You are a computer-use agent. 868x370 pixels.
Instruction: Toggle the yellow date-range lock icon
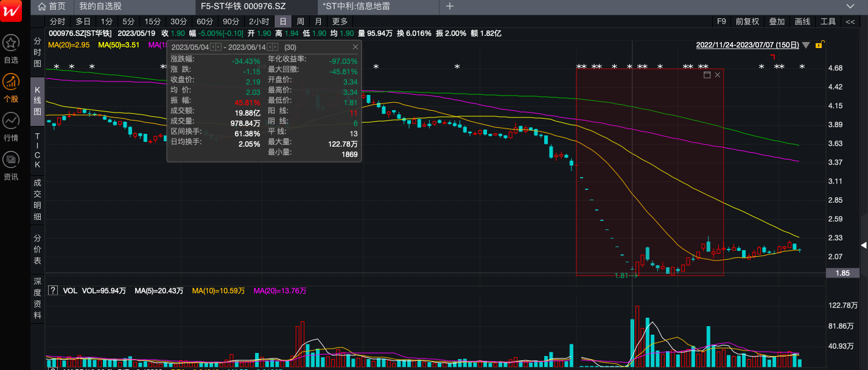pos(819,45)
